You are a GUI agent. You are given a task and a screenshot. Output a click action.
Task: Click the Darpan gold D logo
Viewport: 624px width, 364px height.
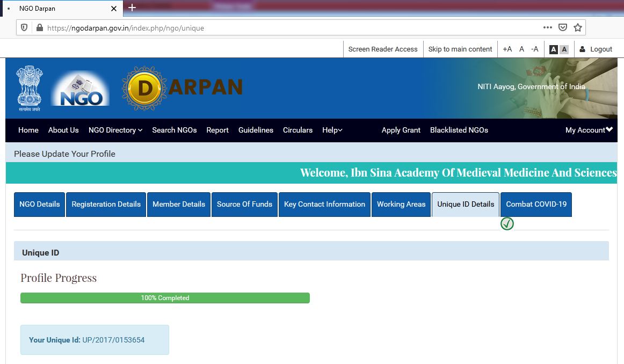pos(144,88)
